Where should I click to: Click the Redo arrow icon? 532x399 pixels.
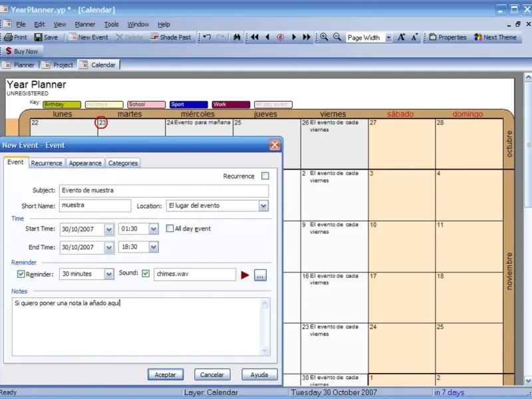[x=220, y=37]
